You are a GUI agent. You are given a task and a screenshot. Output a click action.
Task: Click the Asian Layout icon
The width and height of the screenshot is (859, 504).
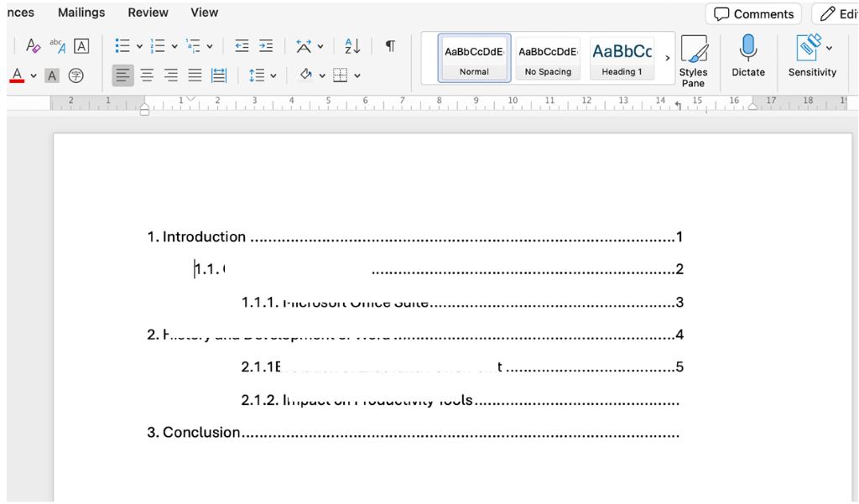pyautogui.click(x=304, y=46)
